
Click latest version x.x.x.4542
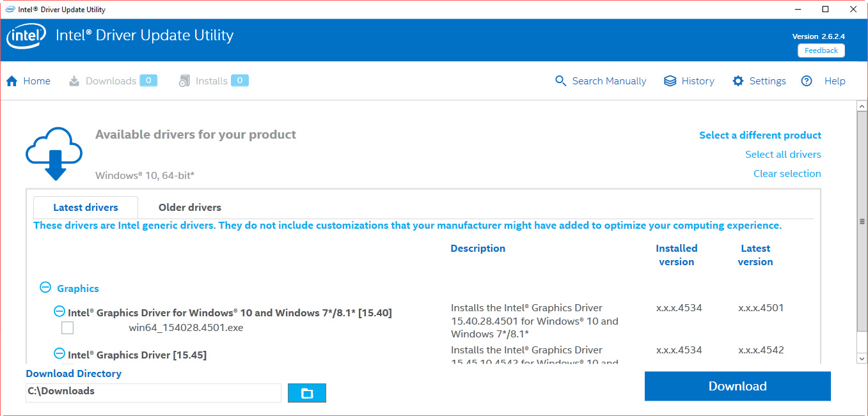point(761,350)
